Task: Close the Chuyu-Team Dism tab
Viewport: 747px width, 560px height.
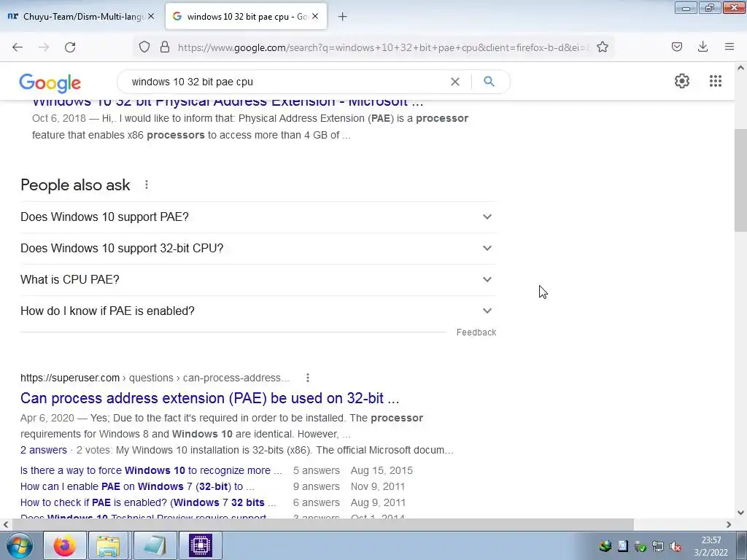Action: [151, 16]
